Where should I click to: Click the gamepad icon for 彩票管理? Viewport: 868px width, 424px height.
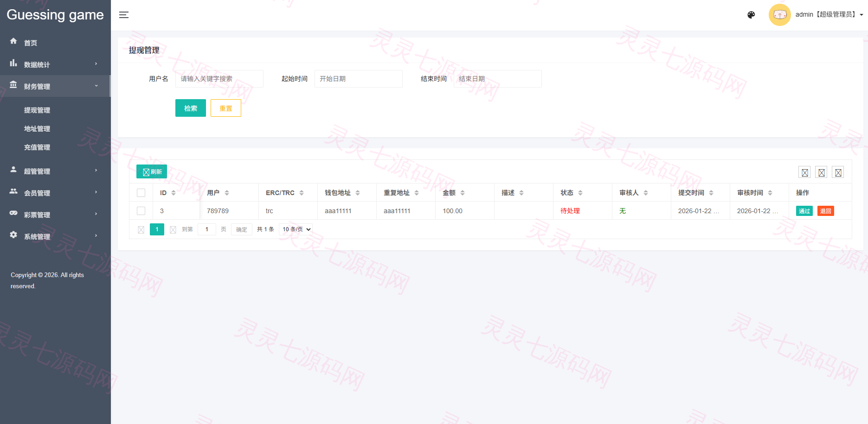coord(13,213)
